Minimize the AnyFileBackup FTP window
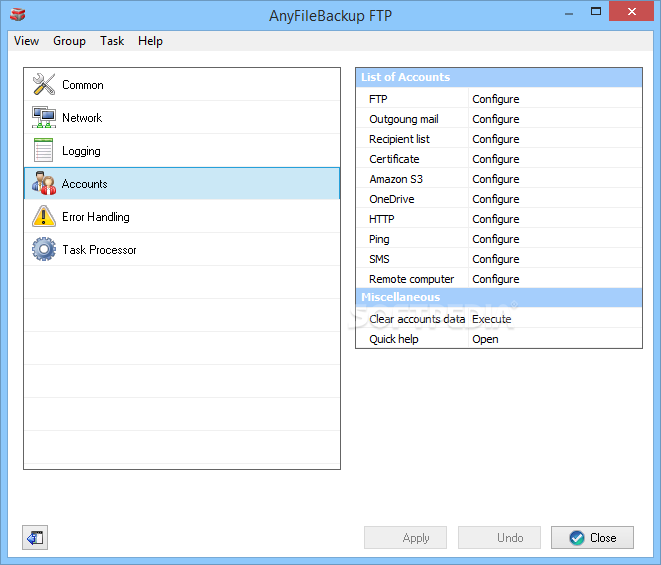661x565 pixels. pyautogui.click(x=569, y=13)
